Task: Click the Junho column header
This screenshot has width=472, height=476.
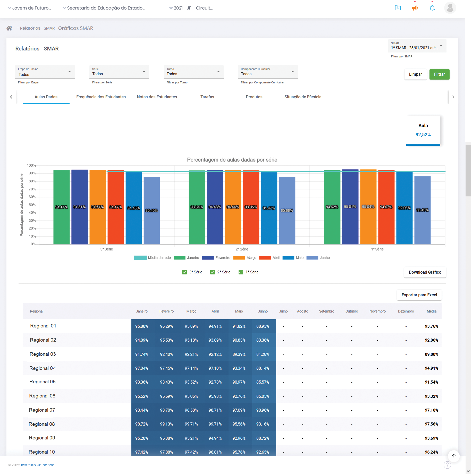Action: tap(263, 311)
